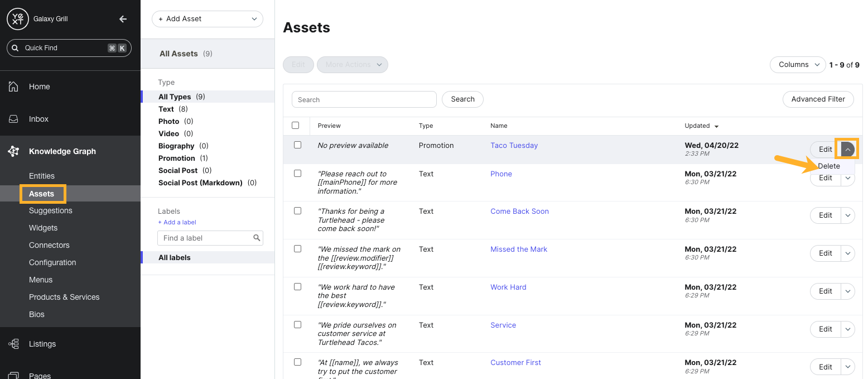Expand the Columns dropdown
Viewport: 868px width, 379px height.
798,65
